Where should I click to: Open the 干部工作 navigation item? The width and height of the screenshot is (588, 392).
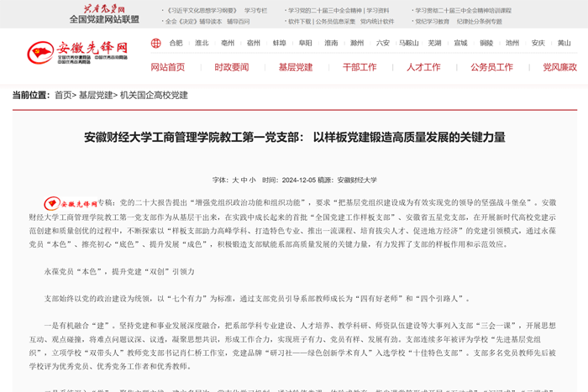tap(360, 67)
